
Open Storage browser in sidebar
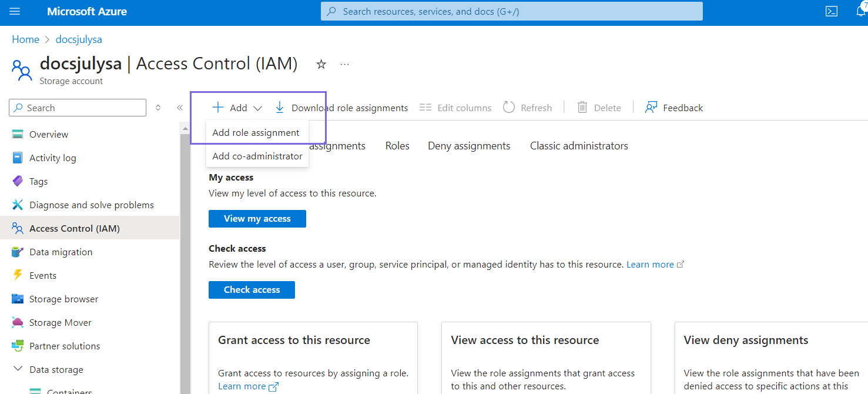tap(63, 299)
